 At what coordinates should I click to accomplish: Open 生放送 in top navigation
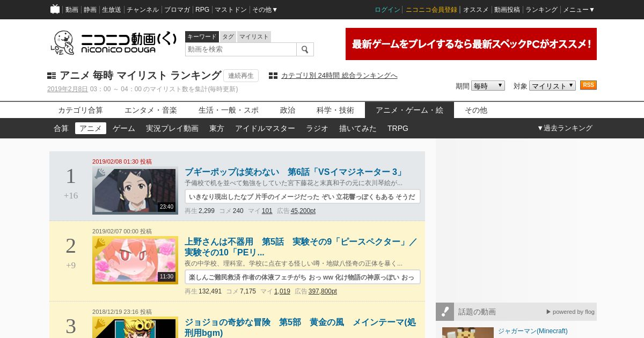tap(112, 10)
